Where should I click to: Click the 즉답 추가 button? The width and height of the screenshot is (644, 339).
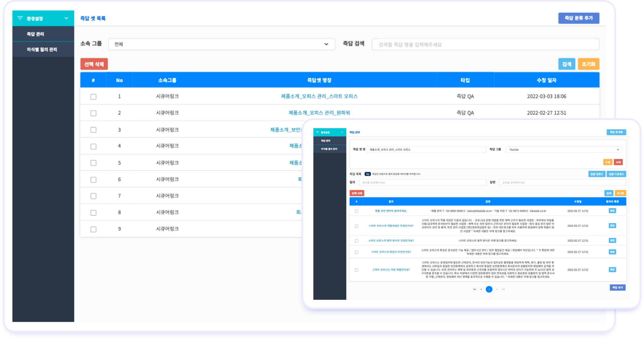pos(618,287)
